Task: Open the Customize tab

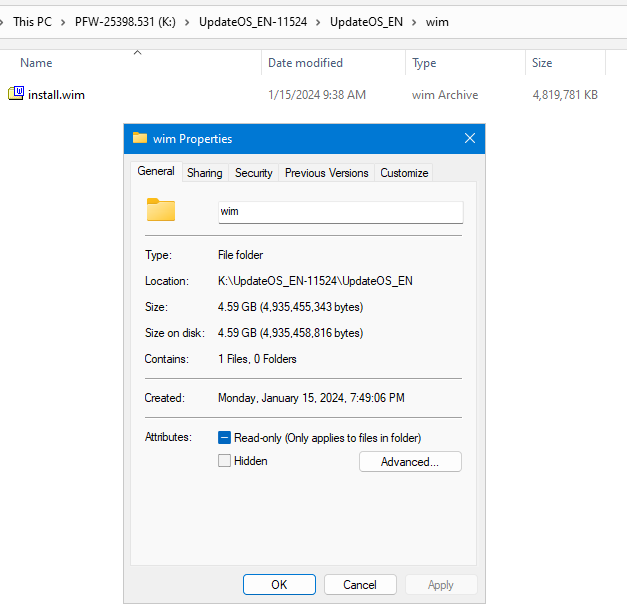Action: [x=404, y=173]
